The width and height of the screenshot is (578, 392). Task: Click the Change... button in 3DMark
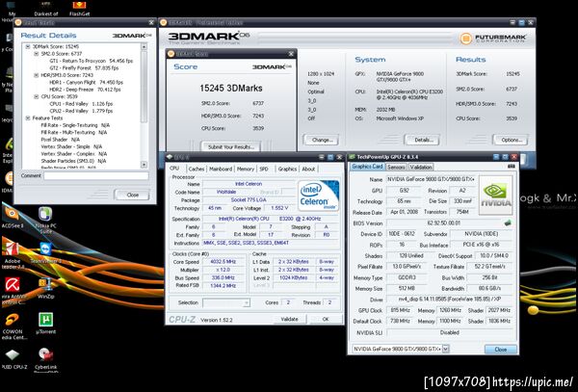pyautogui.click(x=323, y=140)
